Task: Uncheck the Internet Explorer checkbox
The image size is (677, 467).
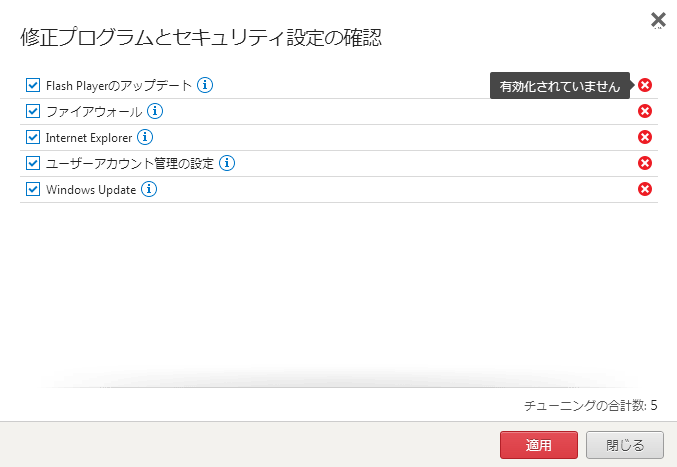Action: coord(33,137)
